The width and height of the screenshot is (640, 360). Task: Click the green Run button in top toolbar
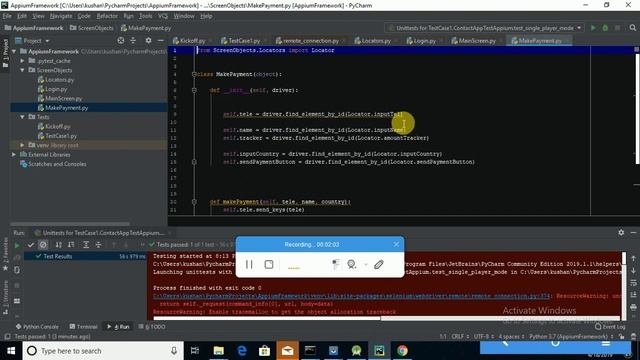pyautogui.click(x=593, y=28)
